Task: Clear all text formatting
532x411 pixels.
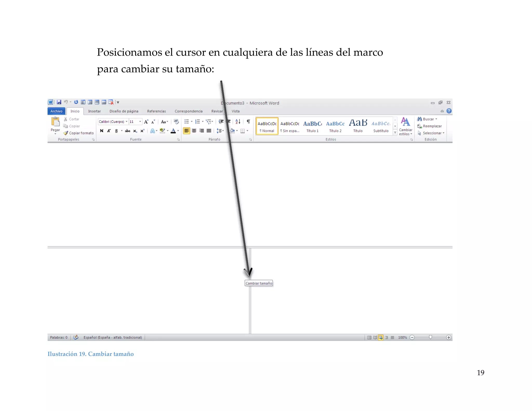Action: point(176,122)
